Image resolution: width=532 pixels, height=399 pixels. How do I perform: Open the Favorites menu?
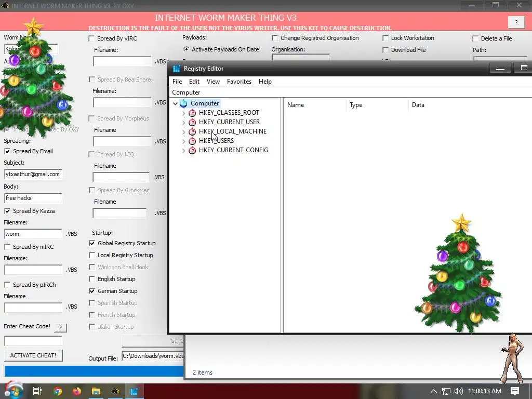pyautogui.click(x=239, y=82)
